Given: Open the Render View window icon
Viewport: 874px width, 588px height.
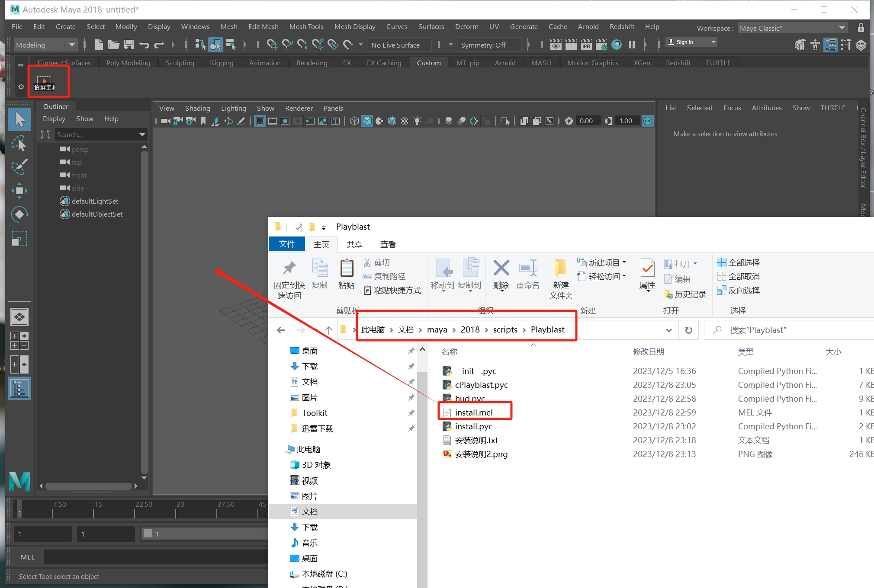Looking at the screenshot, I should click(556, 45).
